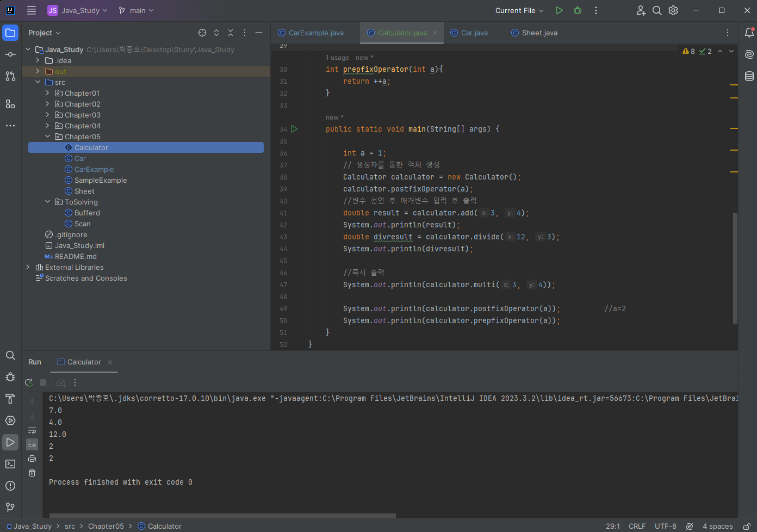Collapse the Chapter05 package in project tree
This screenshot has width=757, height=532.
47,137
